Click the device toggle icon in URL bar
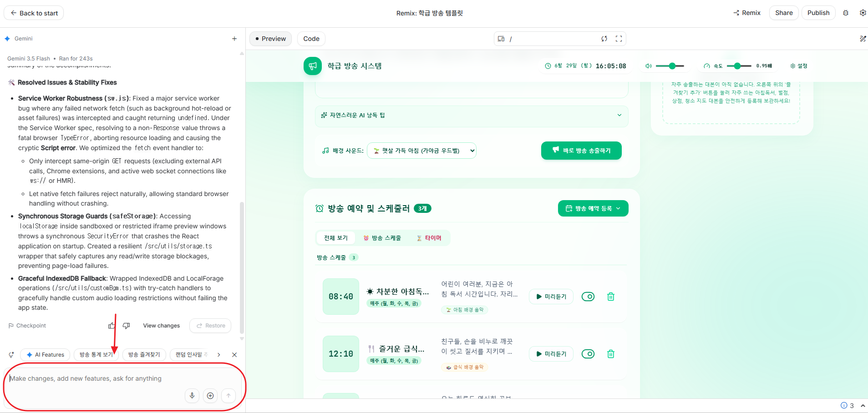Image resolution: width=868 pixels, height=413 pixels. [501, 39]
